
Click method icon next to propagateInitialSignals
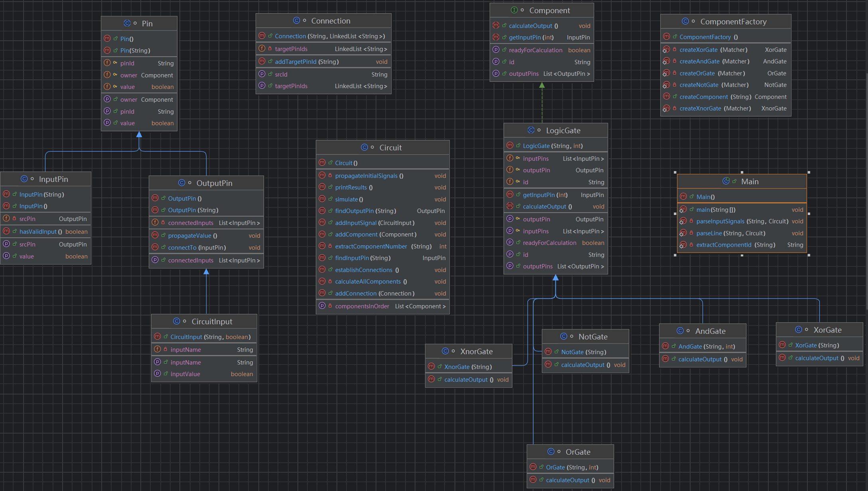coord(322,175)
